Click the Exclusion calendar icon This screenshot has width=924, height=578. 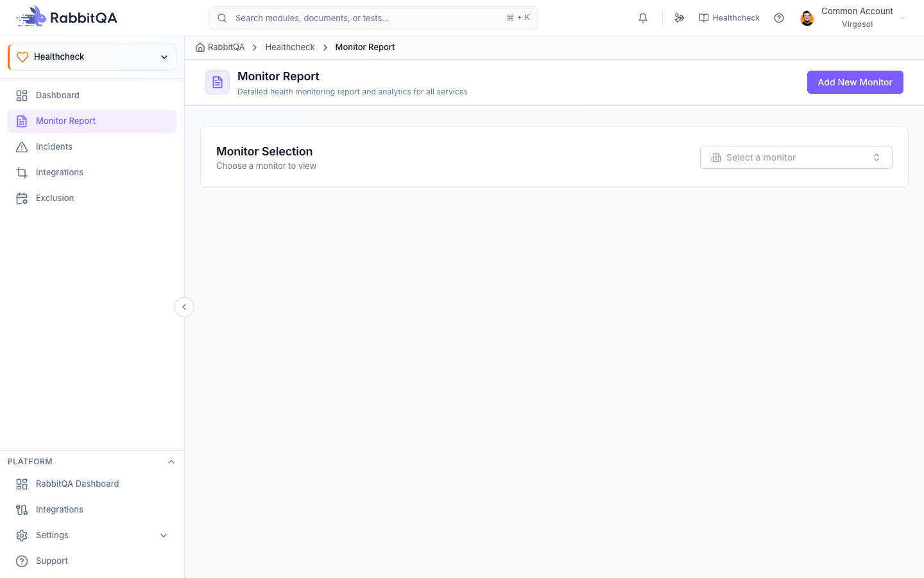pyautogui.click(x=22, y=198)
